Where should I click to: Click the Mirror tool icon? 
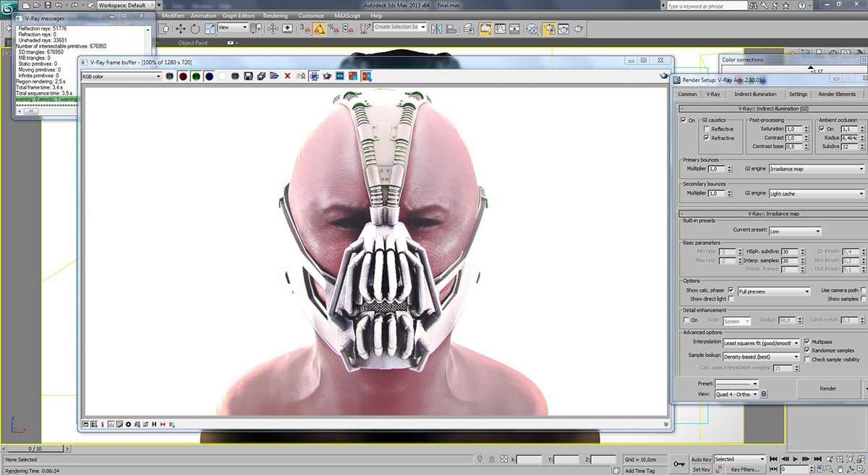click(x=436, y=29)
